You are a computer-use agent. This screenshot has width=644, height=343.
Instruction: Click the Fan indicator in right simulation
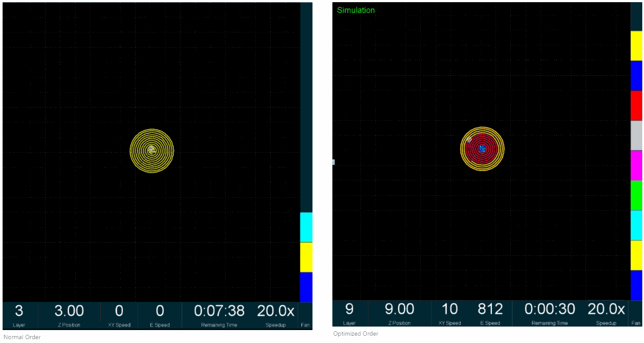coord(636,323)
